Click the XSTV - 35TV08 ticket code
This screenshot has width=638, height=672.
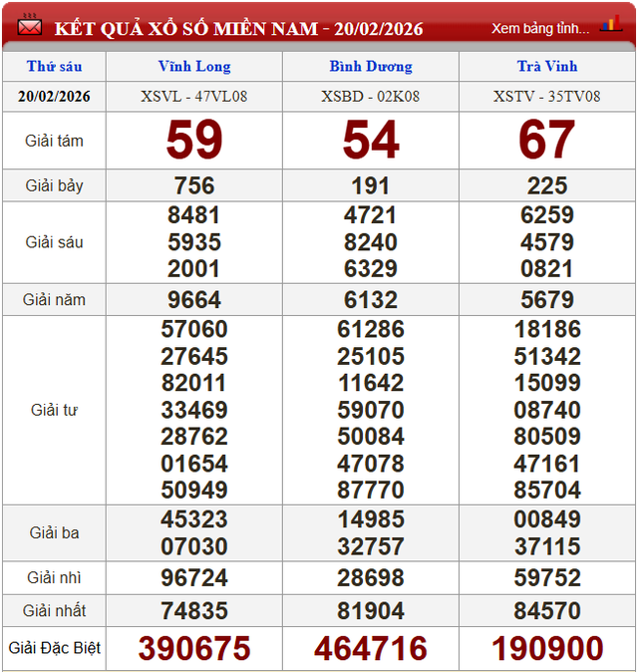pyautogui.click(x=547, y=96)
